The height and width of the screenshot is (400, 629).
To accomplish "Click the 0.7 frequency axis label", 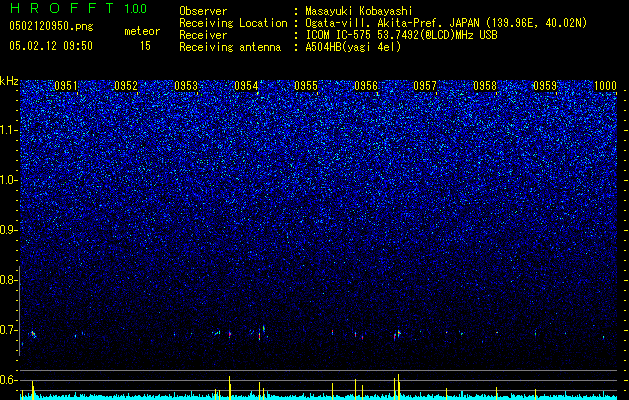I will click(x=9, y=330).
